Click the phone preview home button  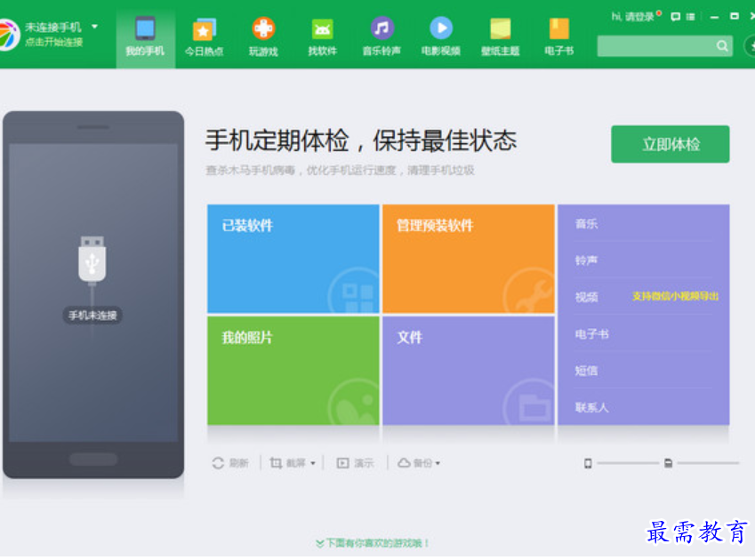tap(93, 459)
